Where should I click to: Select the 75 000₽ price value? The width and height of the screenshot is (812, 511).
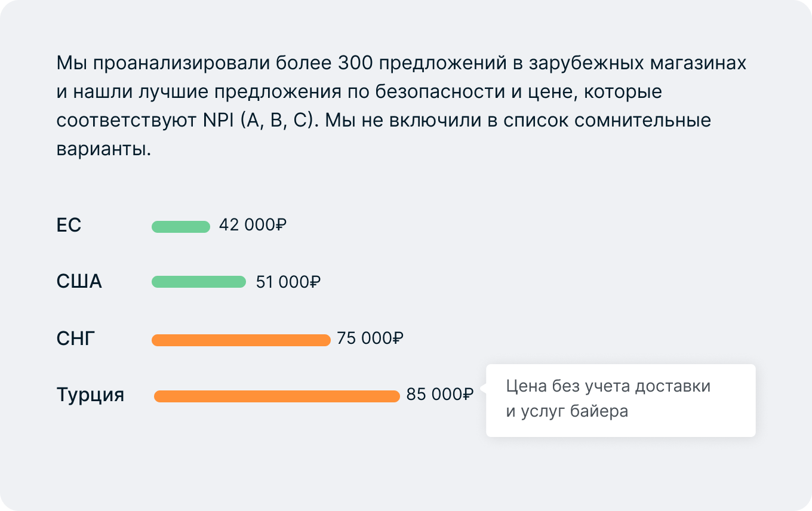(370, 338)
